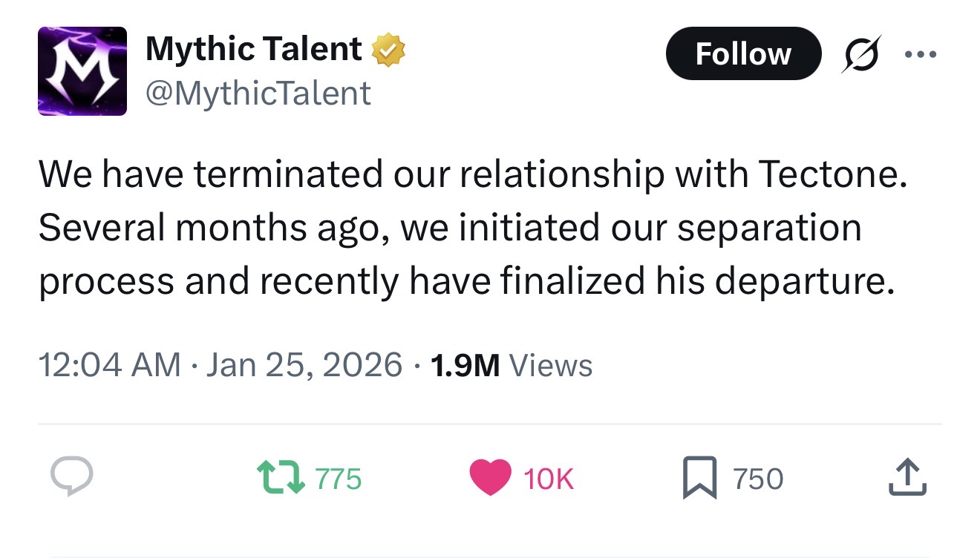Viewport: 980px width, 558px height.
Task: Open Mythic Talent profile avatar
Action: pos(82,71)
